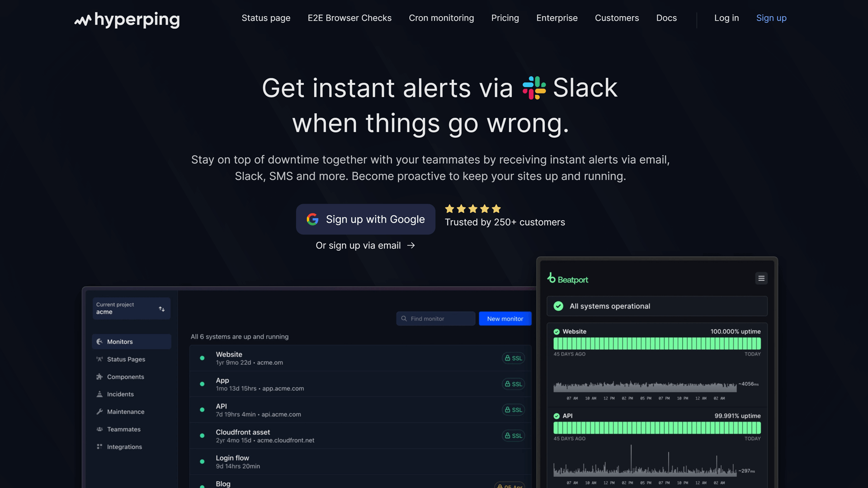Viewport: 868px width, 488px height.
Task: Expand the Current project acme switcher
Action: point(132,309)
